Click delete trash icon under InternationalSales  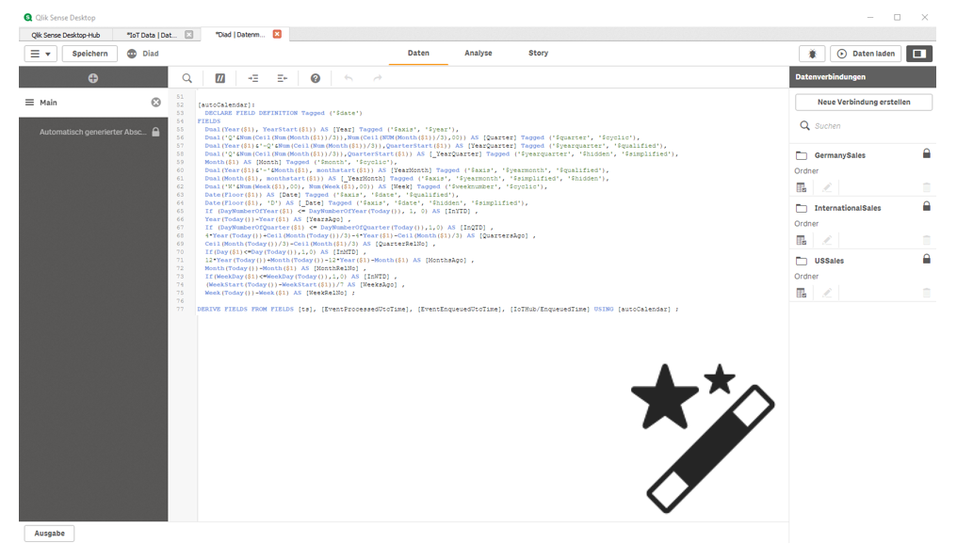927,240
